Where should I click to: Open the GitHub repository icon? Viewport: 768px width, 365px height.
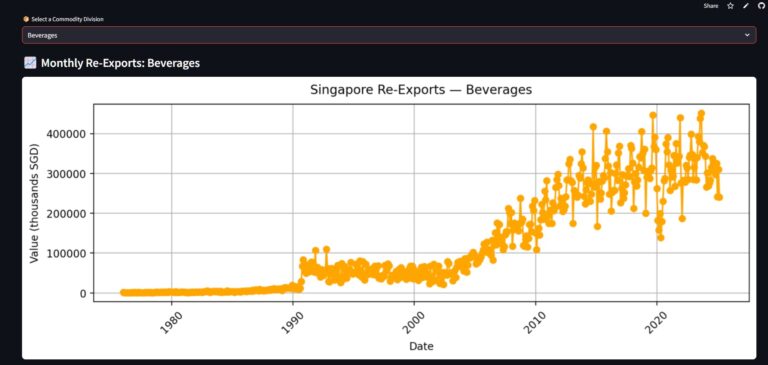[761, 6]
